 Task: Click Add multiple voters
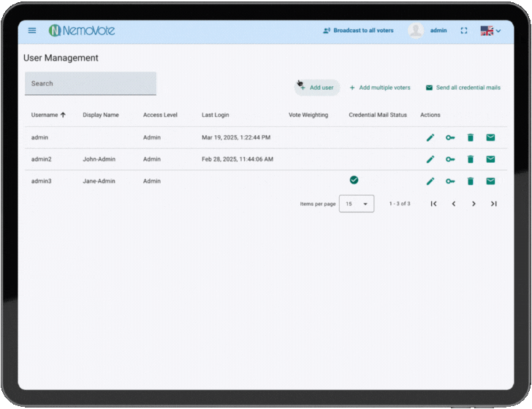(x=380, y=88)
